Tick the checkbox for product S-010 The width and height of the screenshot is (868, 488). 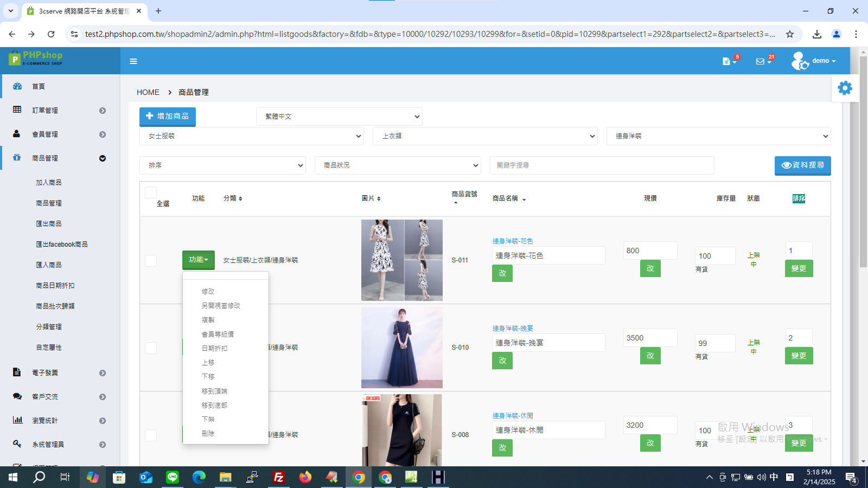click(x=151, y=348)
